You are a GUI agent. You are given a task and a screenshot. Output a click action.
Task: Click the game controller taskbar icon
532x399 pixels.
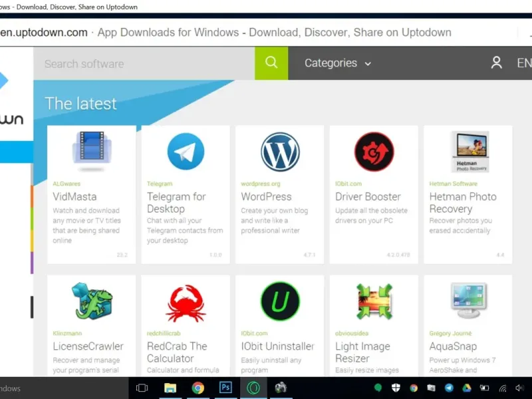tap(281, 388)
